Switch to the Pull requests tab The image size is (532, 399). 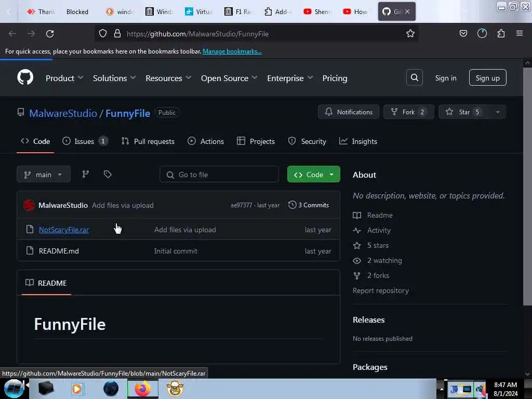(148, 141)
